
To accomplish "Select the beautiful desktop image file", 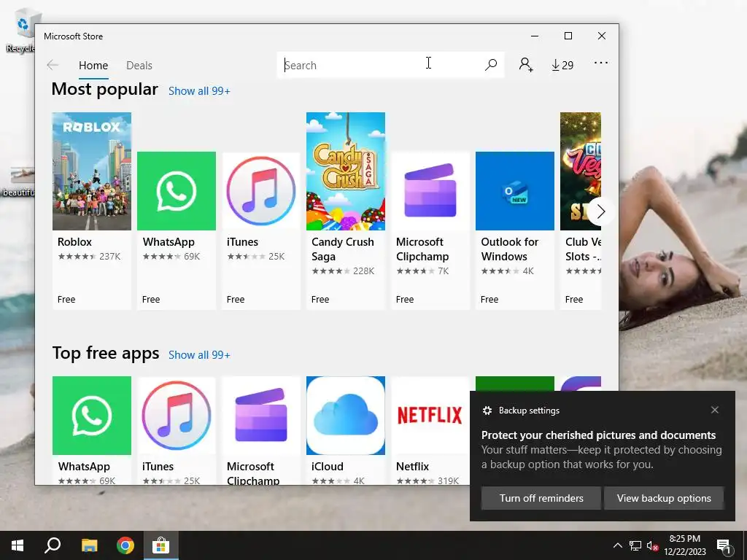I will click(x=19, y=182).
